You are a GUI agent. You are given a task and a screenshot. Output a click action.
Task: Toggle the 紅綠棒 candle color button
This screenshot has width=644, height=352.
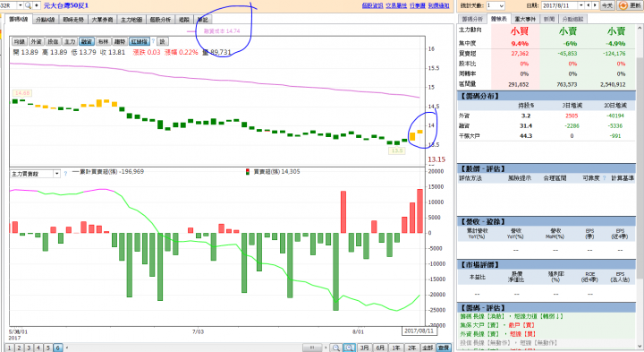(x=140, y=41)
